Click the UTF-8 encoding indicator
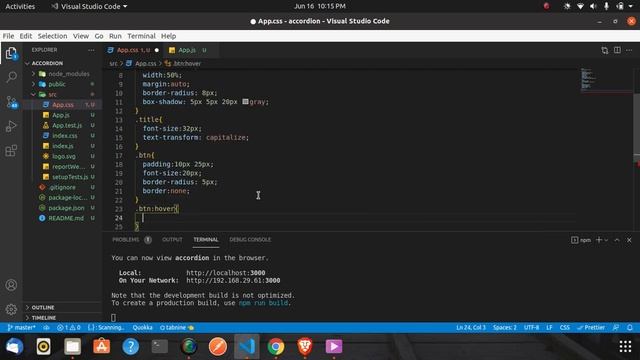Screen dimensions: 640x360 [x=531, y=327]
